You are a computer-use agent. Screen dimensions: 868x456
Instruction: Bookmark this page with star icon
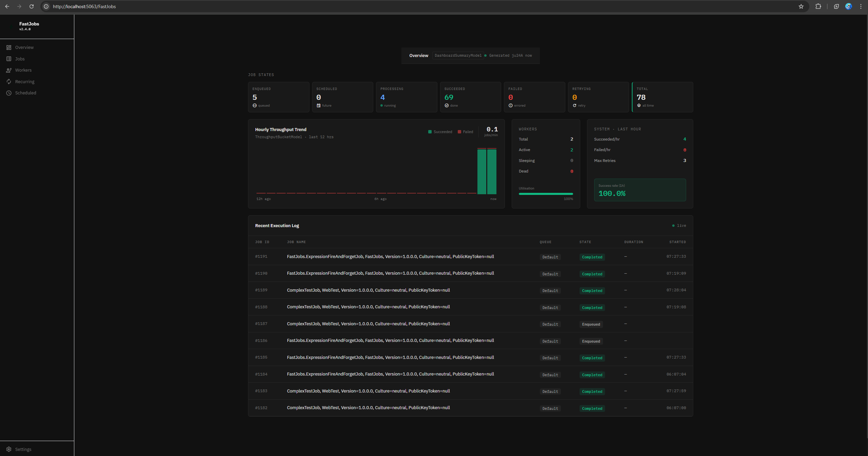[801, 6]
